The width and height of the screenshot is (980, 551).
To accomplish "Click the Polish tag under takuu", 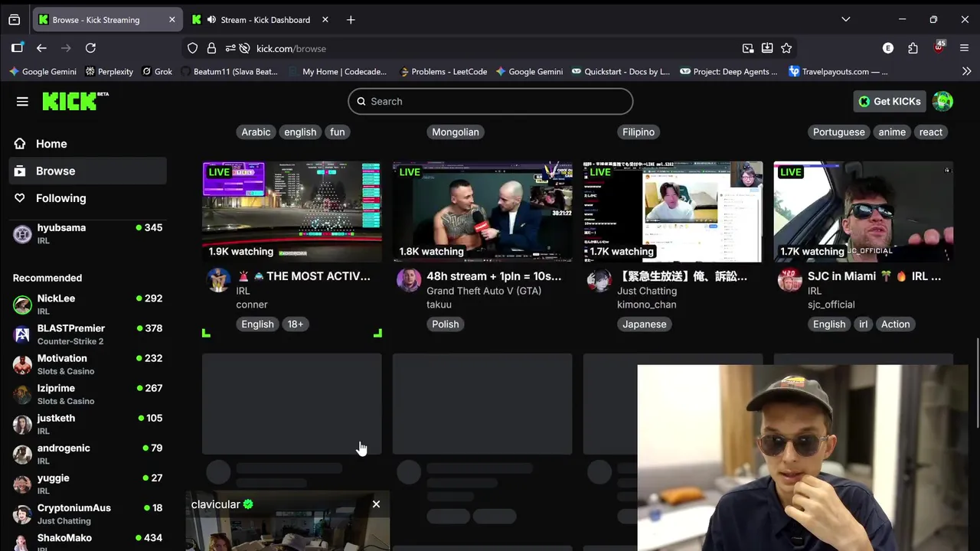I will click(446, 324).
